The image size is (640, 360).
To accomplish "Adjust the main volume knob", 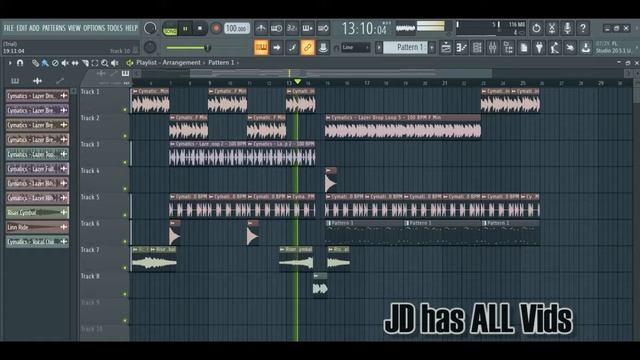I will (x=150, y=28).
